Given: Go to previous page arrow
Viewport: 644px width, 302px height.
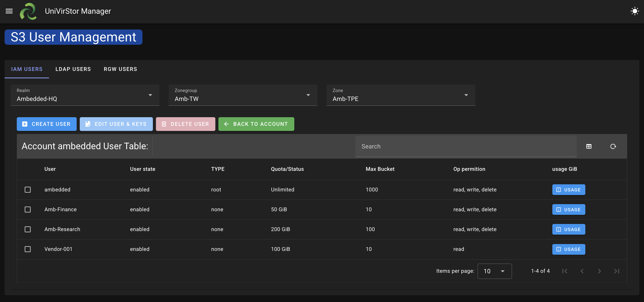Looking at the screenshot, I should [582, 271].
